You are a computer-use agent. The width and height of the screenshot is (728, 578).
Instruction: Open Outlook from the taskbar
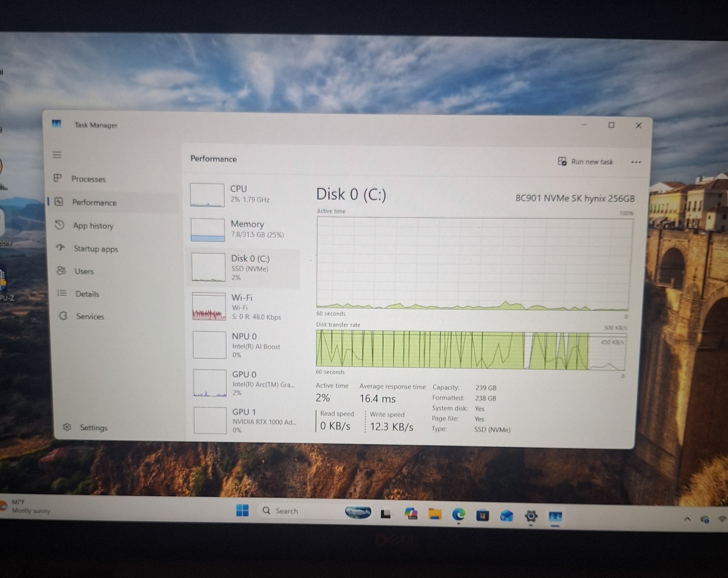click(506, 516)
